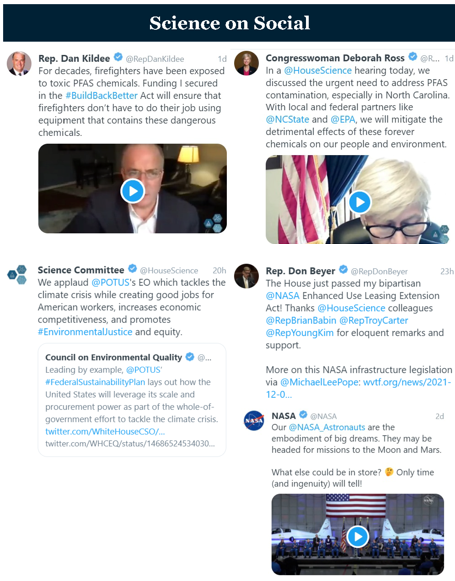This screenshot has width=455, height=581.
Task: Play Congresswoman Deborah Ross's hearing video
Action: tap(360, 202)
